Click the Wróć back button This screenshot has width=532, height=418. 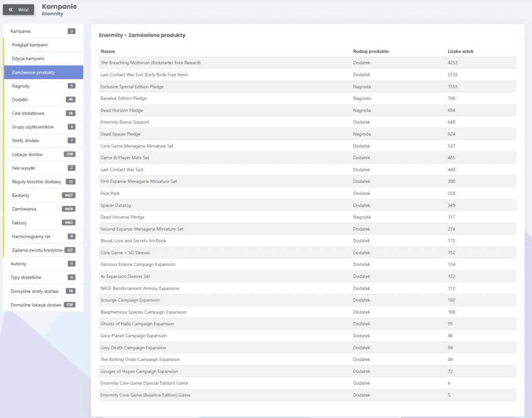[18, 9]
